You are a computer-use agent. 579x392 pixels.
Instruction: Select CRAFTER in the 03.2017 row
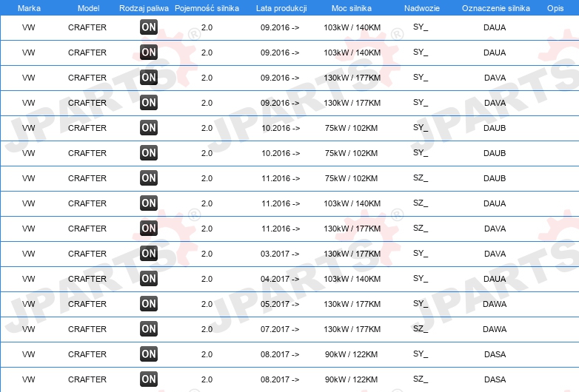point(87,254)
